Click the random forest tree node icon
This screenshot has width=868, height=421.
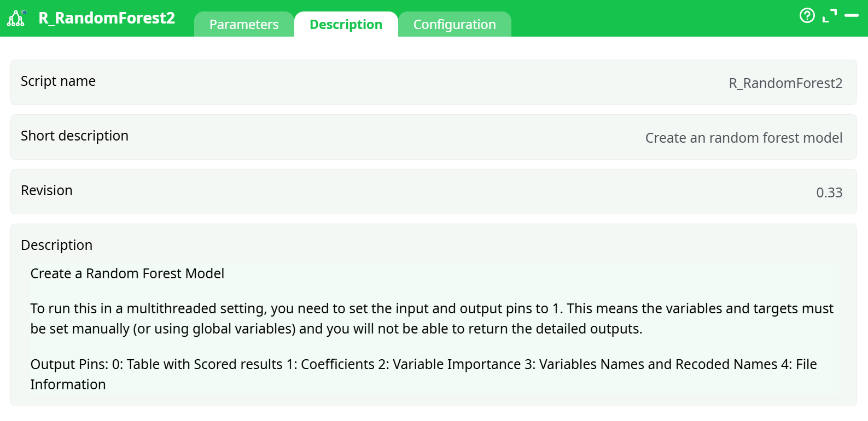click(x=16, y=18)
